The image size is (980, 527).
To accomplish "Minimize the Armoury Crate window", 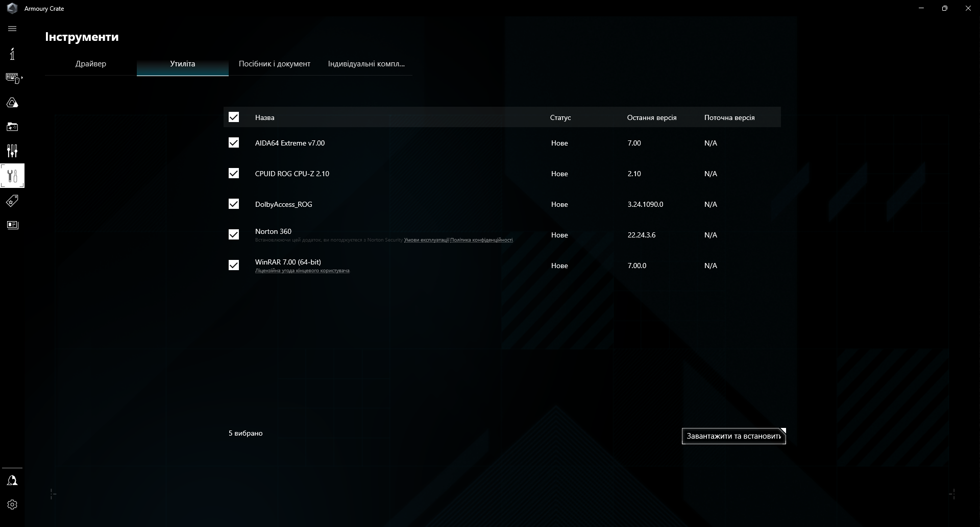I will pyautogui.click(x=921, y=8).
